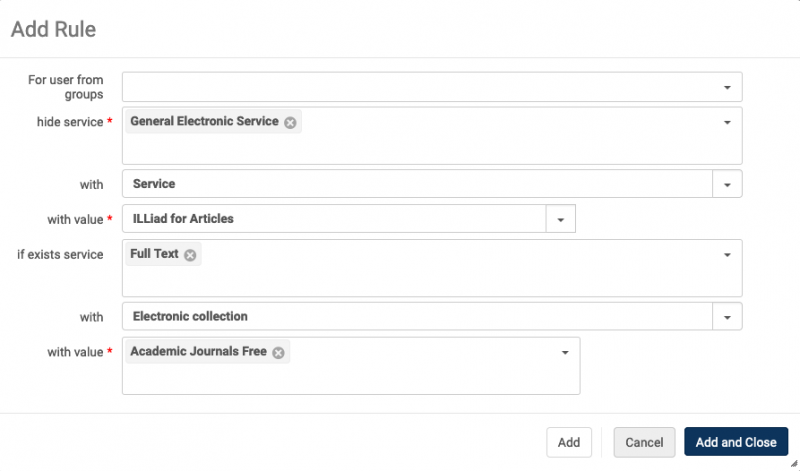Cancel the Add Rule dialog
Viewport: 800px width, 471px height.
644,442
